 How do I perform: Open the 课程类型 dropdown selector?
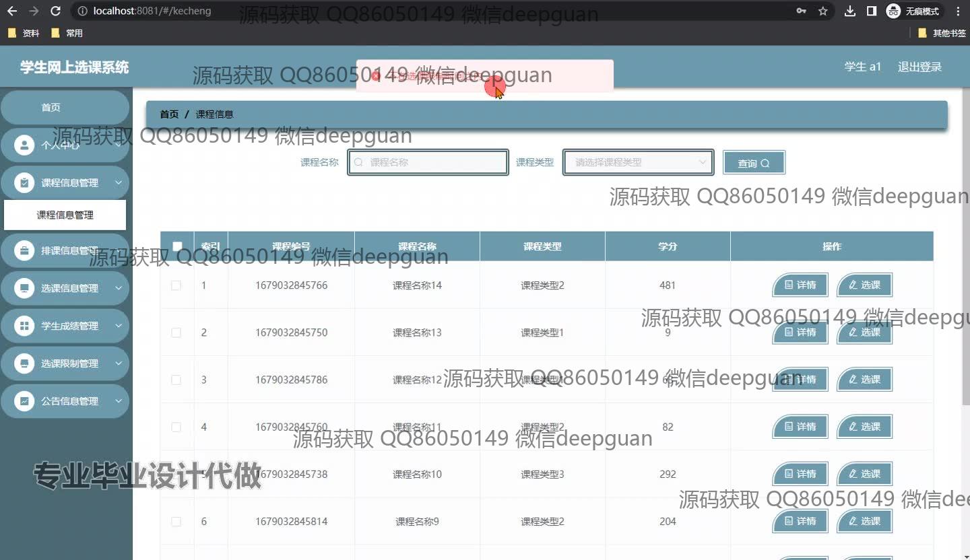pyautogui.click(x=637, y=162)
